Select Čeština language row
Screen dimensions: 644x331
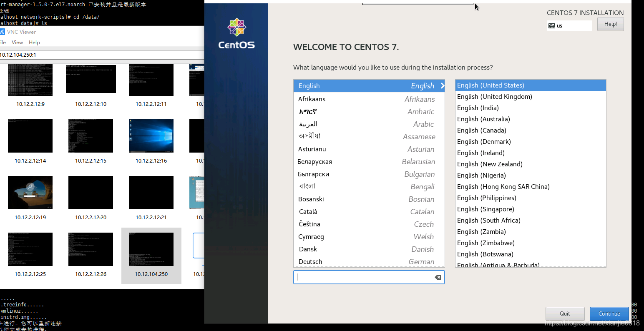point(369,224)
